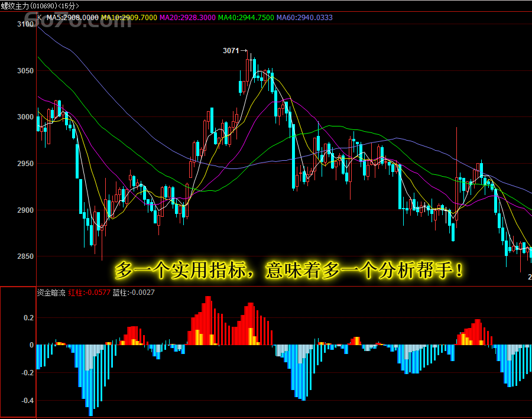This screenshot has width=532, height=419.
Task: Click the 2850 price axis label
Action: coord(25,256)
